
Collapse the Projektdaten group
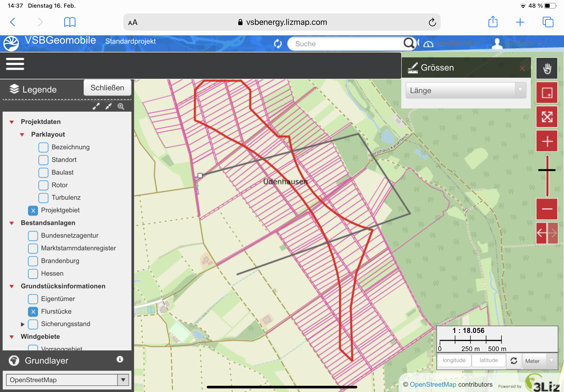click(11, 122)
